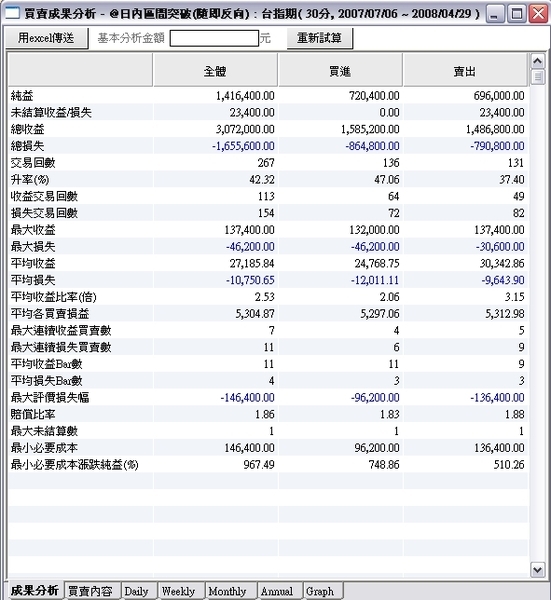Select the 總損失 row label

pyautogui.click(x=28, y=146)
